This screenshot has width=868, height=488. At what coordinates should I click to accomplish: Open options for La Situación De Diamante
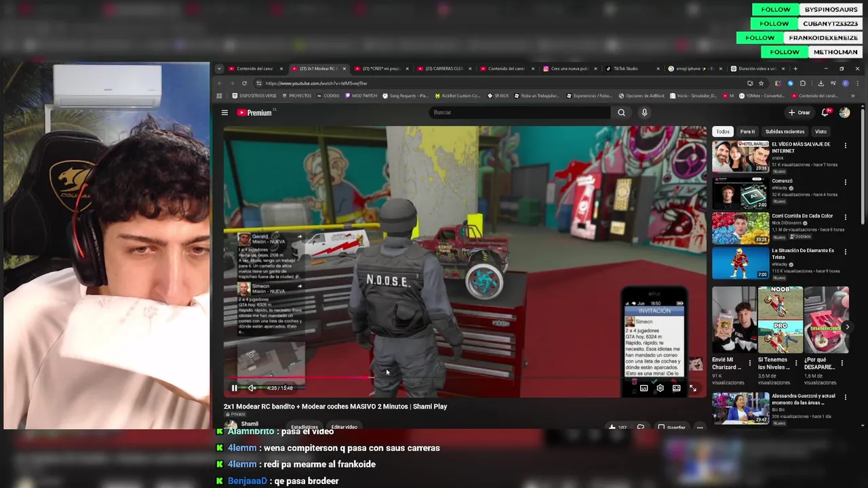click(846, 251)
